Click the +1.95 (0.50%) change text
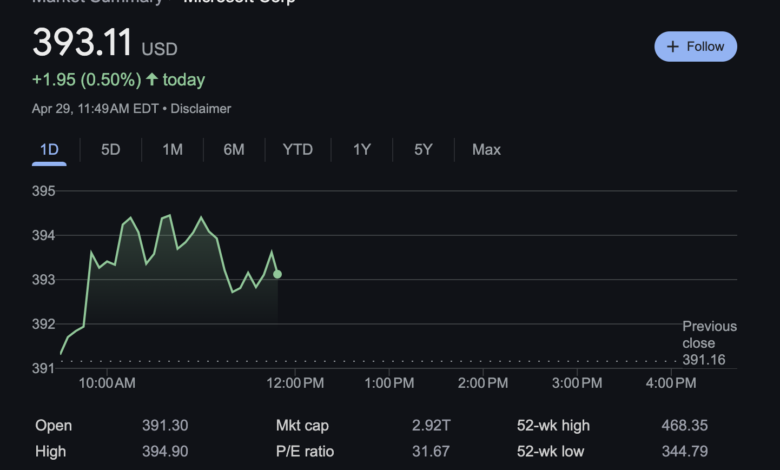This screenshot has width=780, height=470. (87, 80)
